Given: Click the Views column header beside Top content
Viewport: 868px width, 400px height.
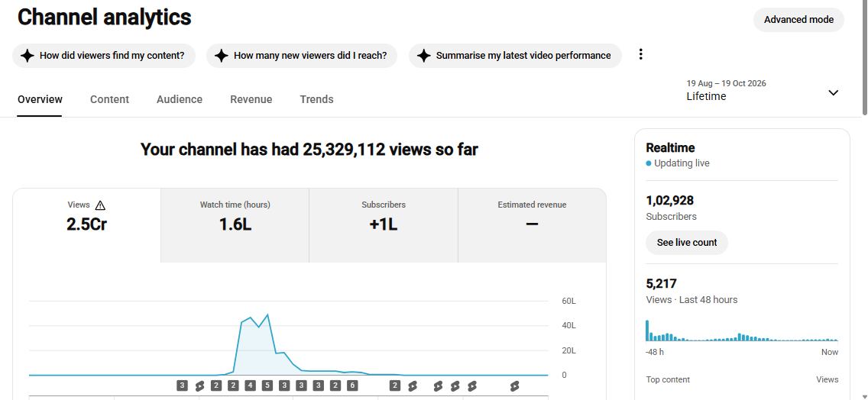Looking at the screenshot, I should coord(827,379).
